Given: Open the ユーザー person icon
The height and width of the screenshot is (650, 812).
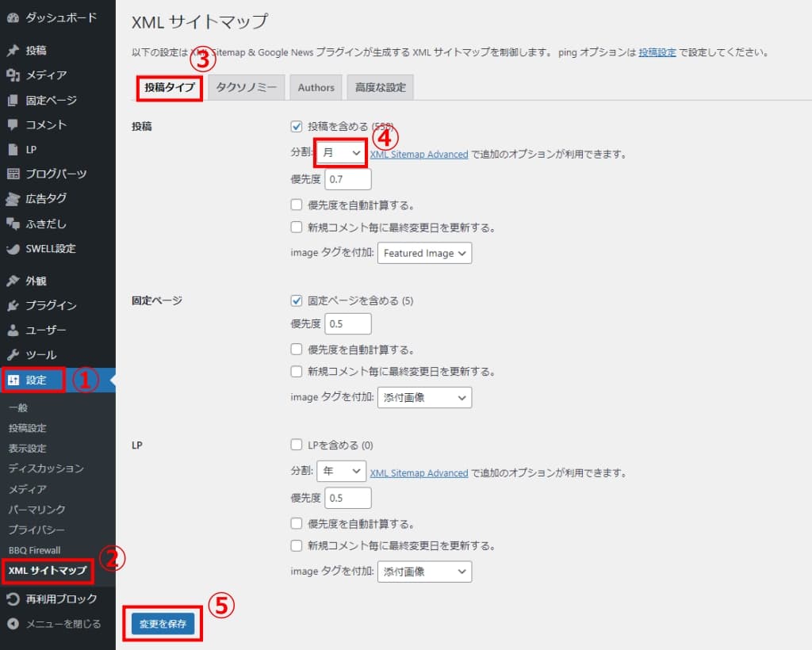Looking at the screenshot, I should (13, 330).
